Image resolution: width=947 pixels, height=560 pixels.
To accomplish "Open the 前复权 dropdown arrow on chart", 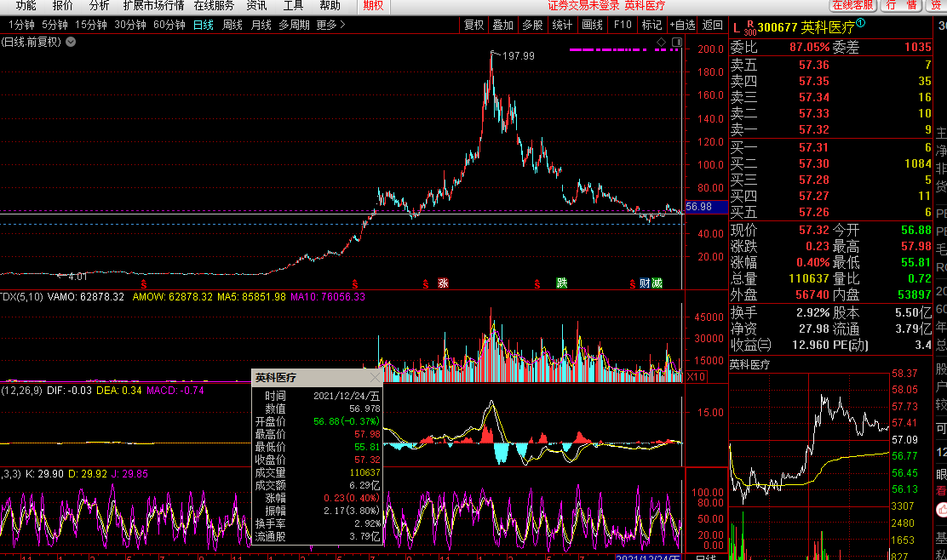I will coord(71,41).
